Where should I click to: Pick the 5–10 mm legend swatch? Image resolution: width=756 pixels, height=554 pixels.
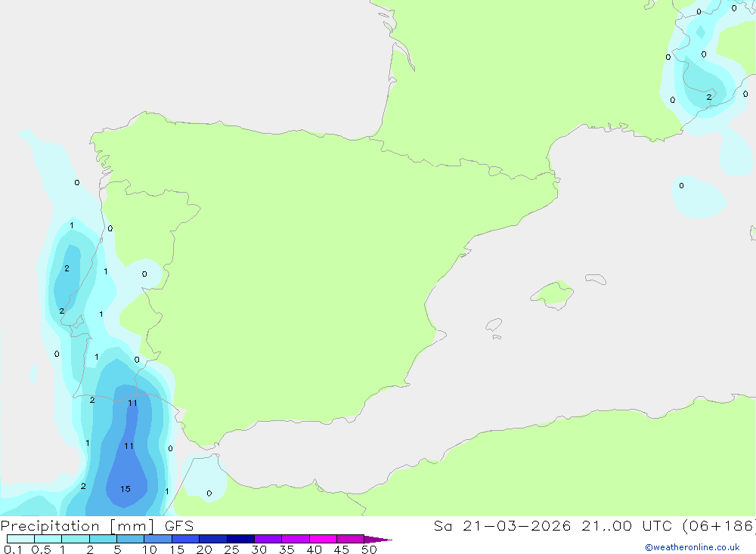tap(131, 539)
